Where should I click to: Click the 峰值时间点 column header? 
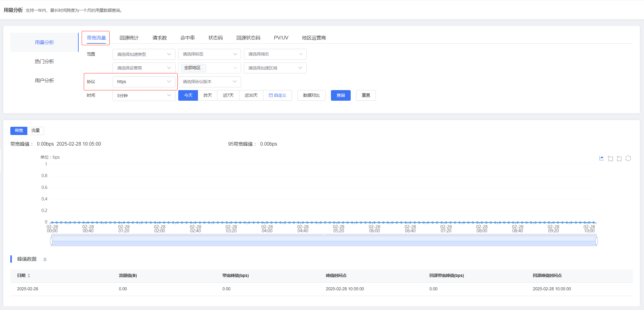336,276
